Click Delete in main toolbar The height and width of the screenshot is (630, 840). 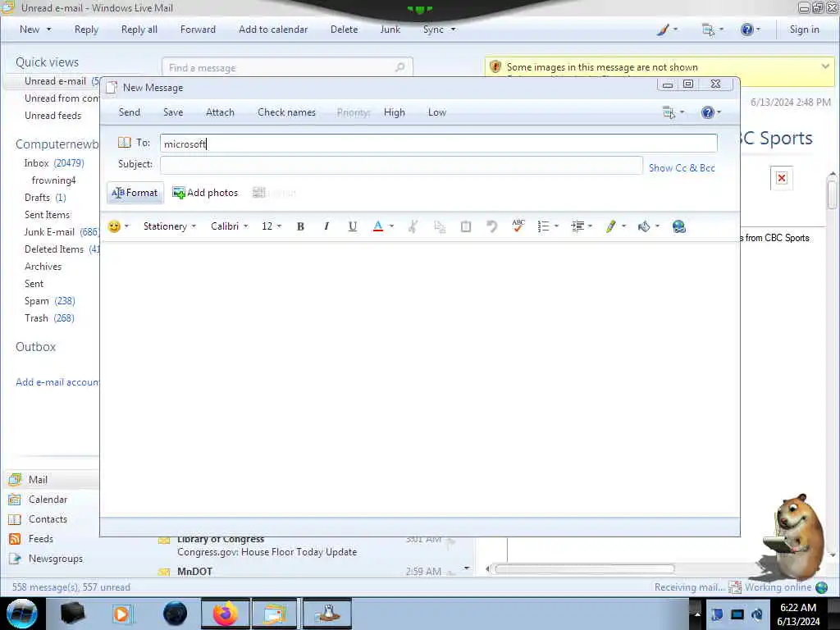[344, 30]
